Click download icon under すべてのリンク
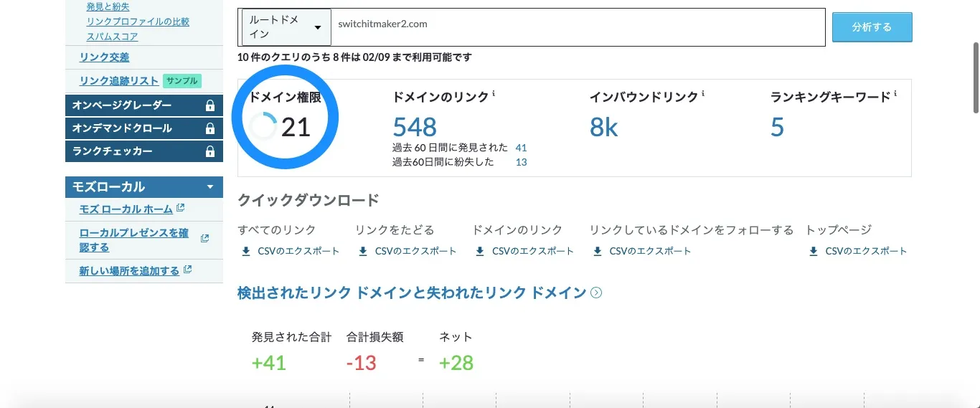 pyautogui.click(x=246, y=251)
